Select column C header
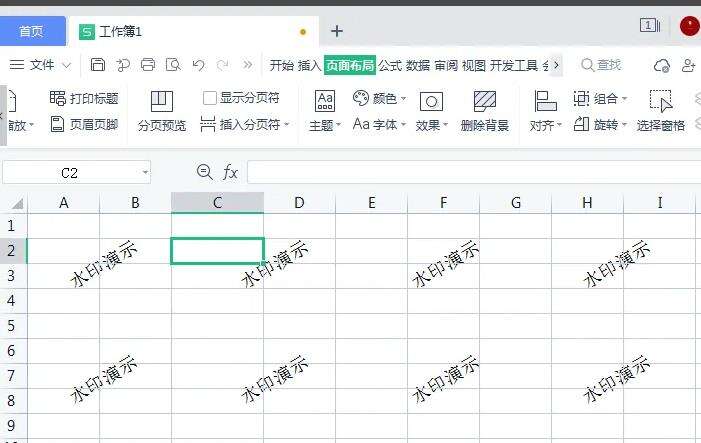This screenshot has height=443, width=701. (x=218, y=203)
